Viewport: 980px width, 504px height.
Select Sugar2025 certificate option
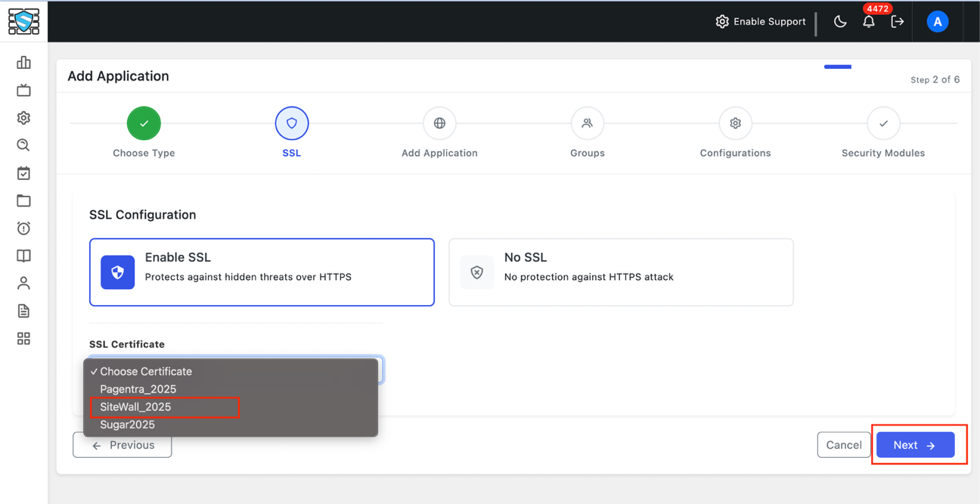(128, 425)
